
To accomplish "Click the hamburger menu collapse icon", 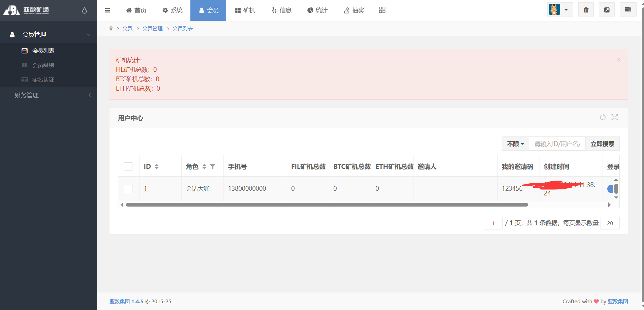I will click(x=108, y=10).
